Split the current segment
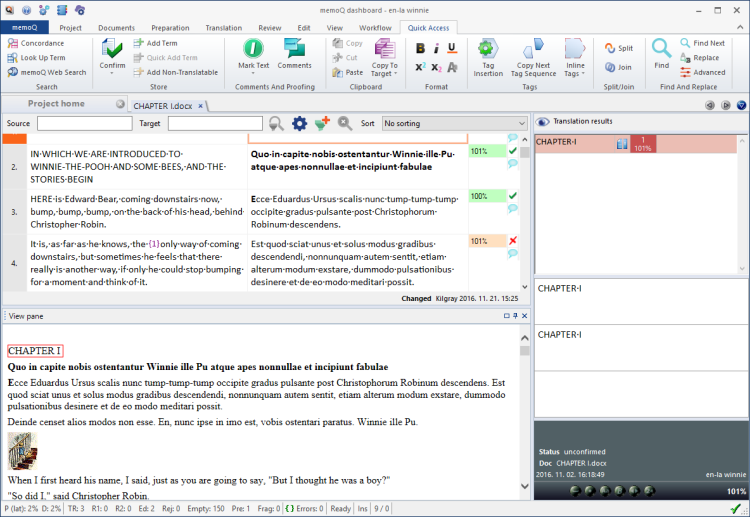 click(619, 48)
